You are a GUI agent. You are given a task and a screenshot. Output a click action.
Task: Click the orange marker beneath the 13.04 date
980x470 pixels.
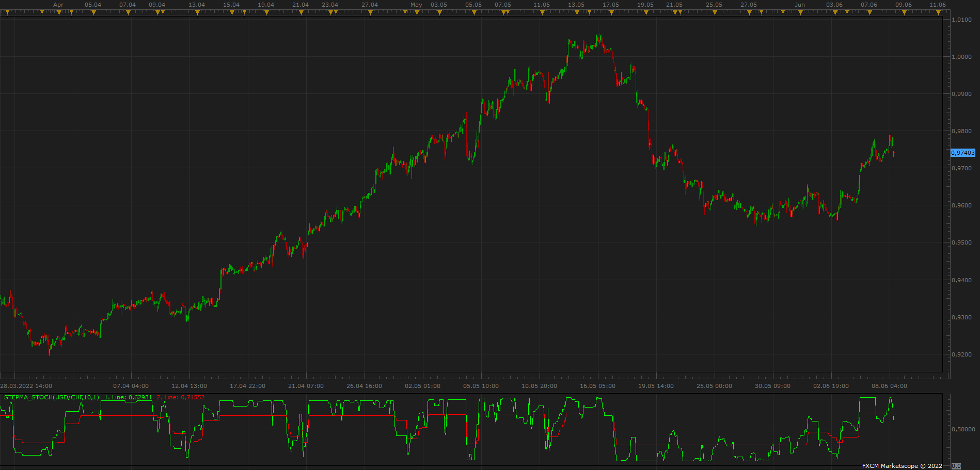197,12
